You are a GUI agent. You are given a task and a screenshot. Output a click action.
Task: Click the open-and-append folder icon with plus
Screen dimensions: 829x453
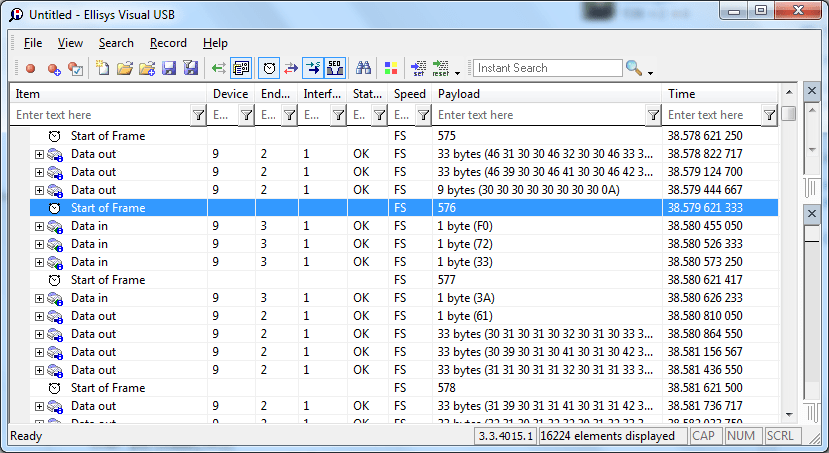(147, 68)
